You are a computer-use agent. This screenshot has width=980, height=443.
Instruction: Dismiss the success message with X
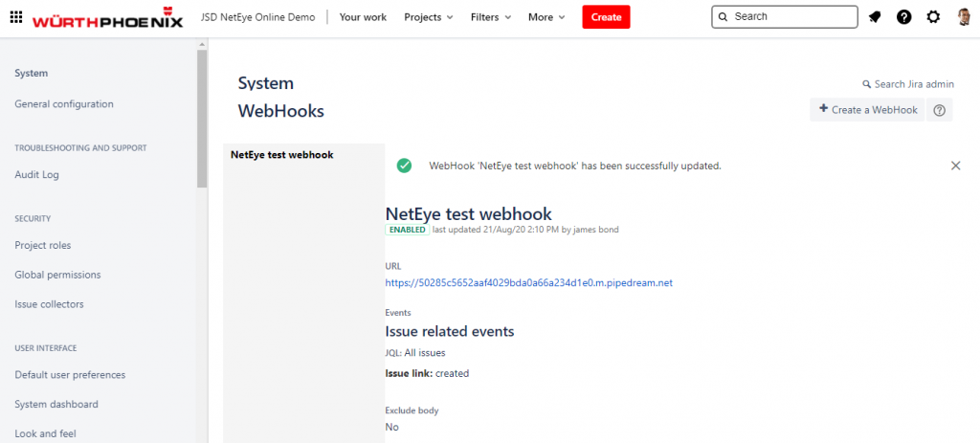(x=956, y=166)
